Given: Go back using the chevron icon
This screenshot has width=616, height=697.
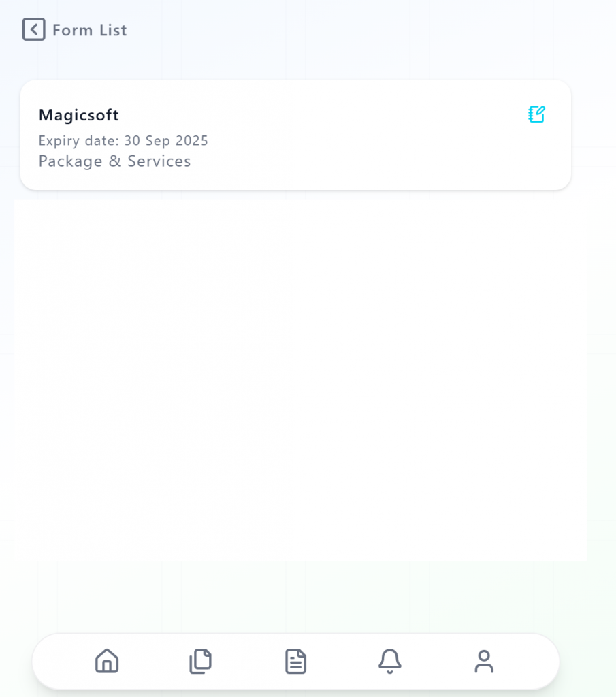Looking at the screenshot, I should click(34, 29).
